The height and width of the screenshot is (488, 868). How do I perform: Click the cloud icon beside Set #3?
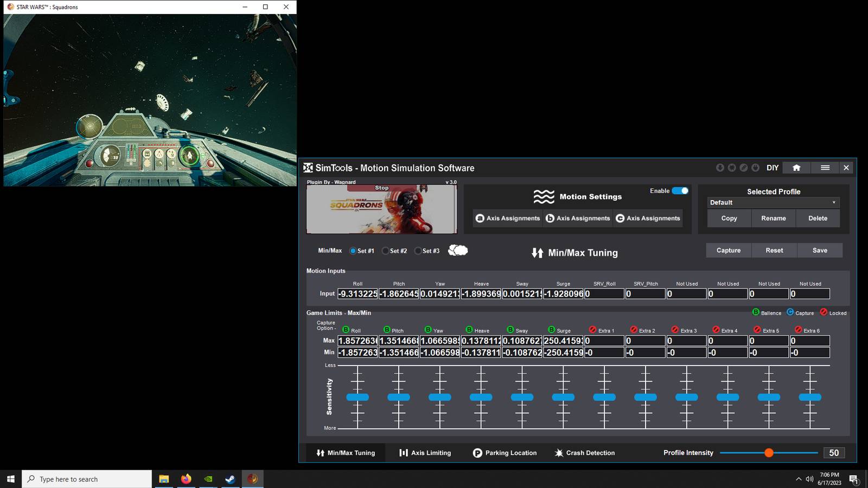click(x=458, y=250)
